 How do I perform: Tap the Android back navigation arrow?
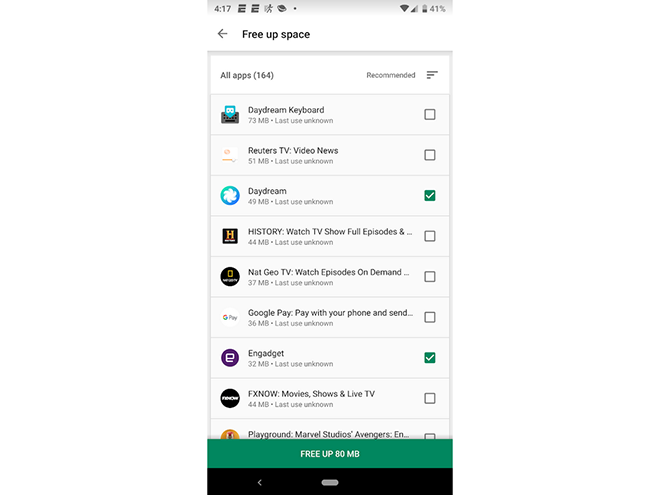(x=260, y=482)
